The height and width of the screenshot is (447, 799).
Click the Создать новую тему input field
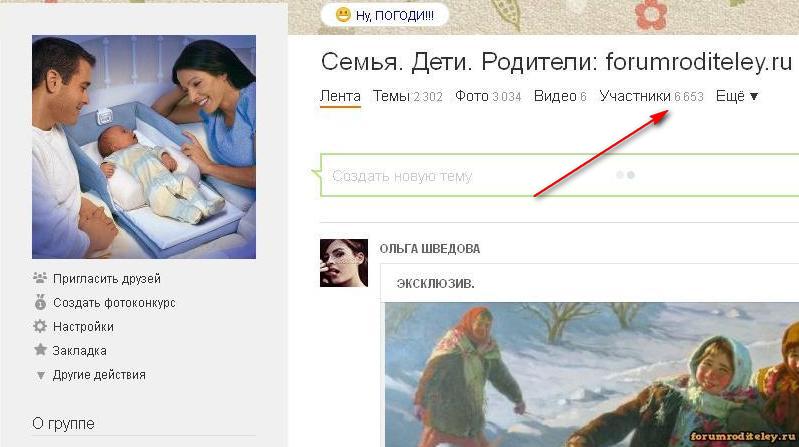[x=560, y=175]
